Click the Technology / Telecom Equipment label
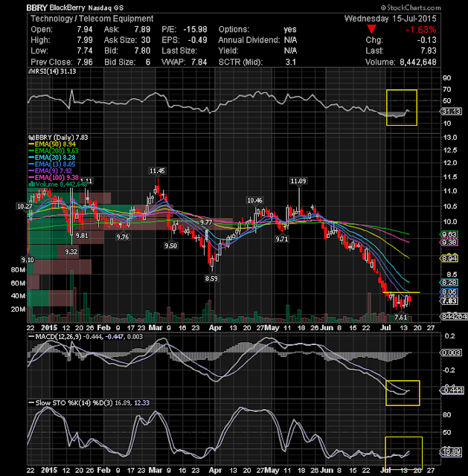This screenshot has height=476, width=468. 92,19
